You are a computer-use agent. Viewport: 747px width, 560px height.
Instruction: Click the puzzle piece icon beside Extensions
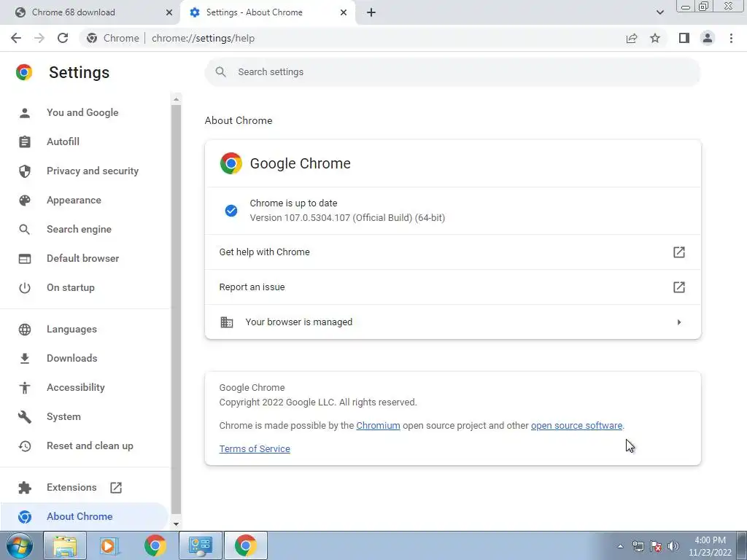point(25,487)
